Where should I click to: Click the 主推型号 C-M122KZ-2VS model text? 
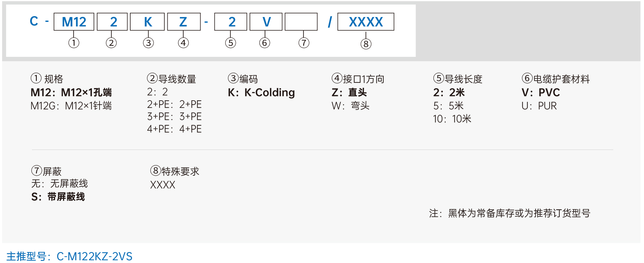click(x=69, y=256)
